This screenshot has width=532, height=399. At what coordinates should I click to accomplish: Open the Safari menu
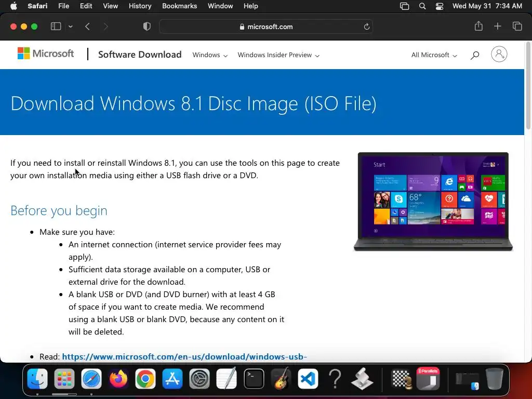tap(37, 6)
